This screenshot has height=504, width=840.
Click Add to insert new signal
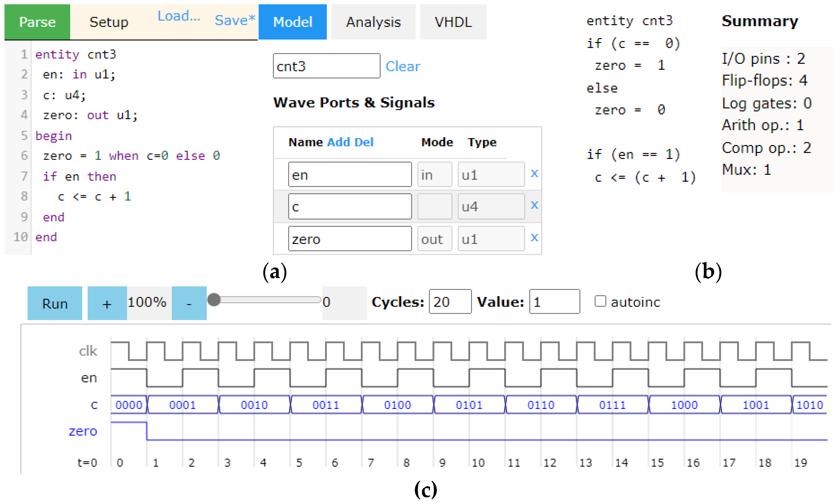pyautogui.click(x=338, y=142)
